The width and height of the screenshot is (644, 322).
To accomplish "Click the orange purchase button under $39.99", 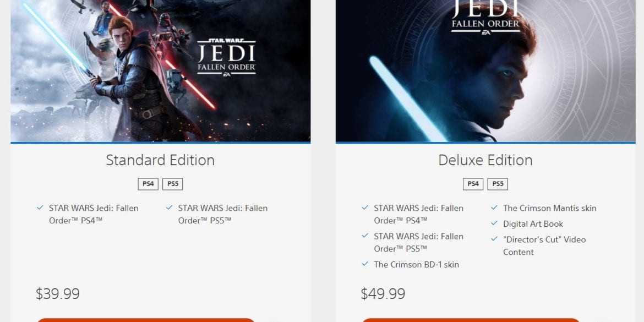I will click(x=146, y=320).
